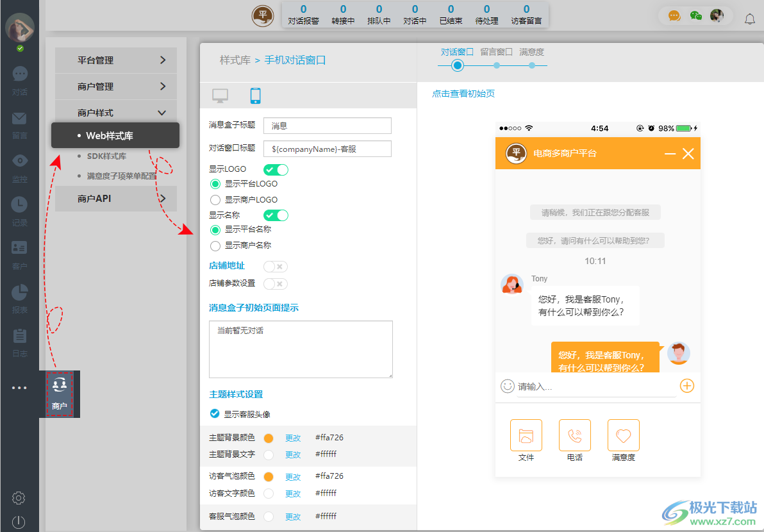
Task: Collapse the 商户样式 menu section
Action: click(115, 113)
